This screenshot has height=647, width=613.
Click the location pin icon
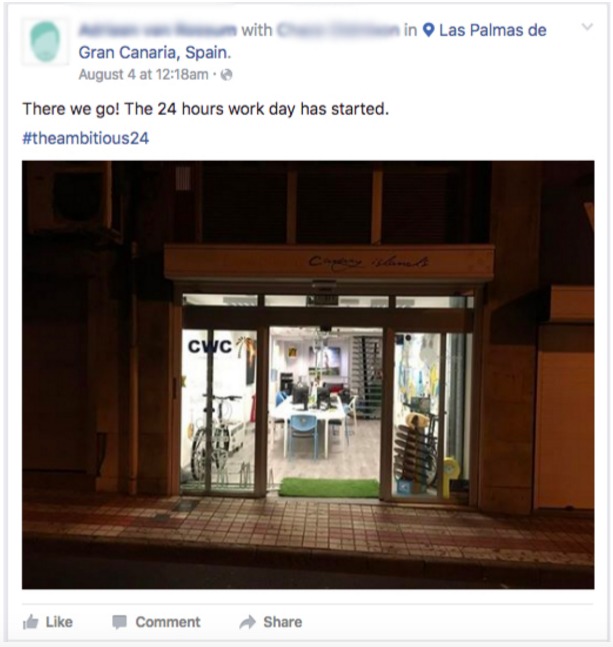click(429, 30)
